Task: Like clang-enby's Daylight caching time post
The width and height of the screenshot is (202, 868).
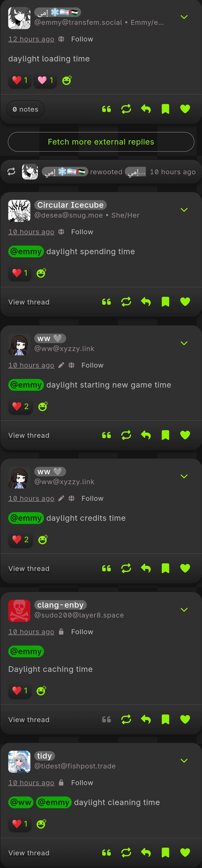Action: pos(185,719)
